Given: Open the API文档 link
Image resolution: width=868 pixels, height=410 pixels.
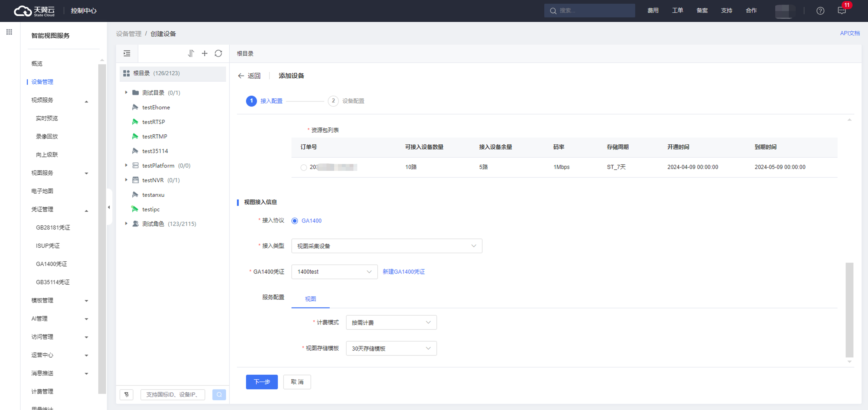Looking at the screenshot, I should pos(850,33).
